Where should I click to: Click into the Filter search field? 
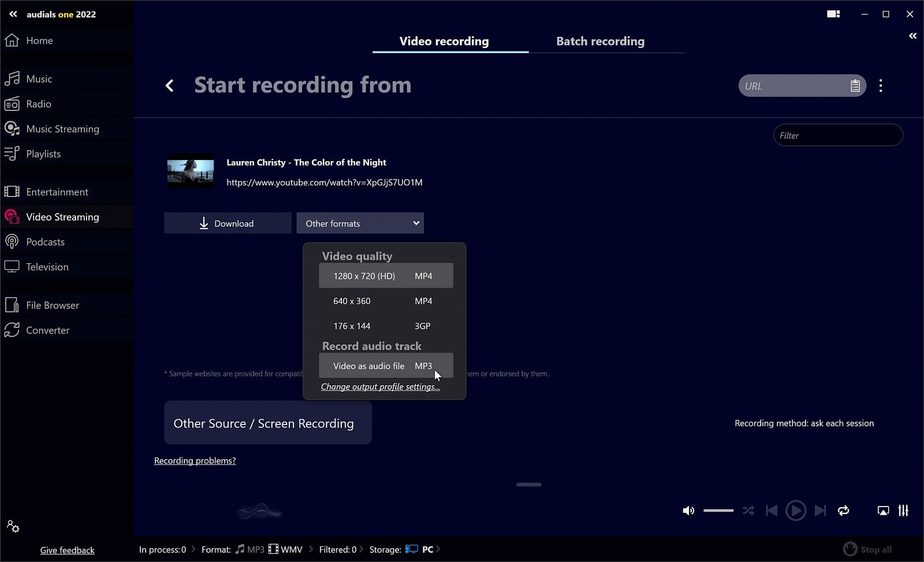coord(838,135)
